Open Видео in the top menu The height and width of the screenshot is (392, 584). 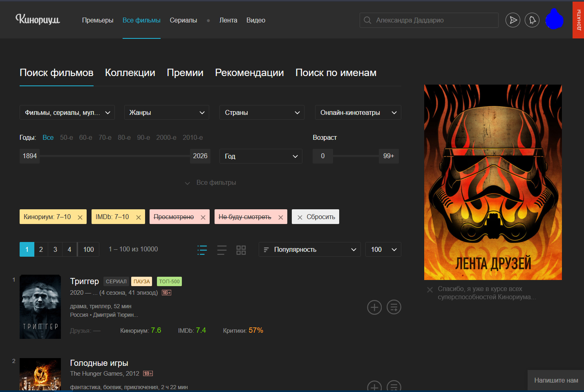click(x=256, y=20)
